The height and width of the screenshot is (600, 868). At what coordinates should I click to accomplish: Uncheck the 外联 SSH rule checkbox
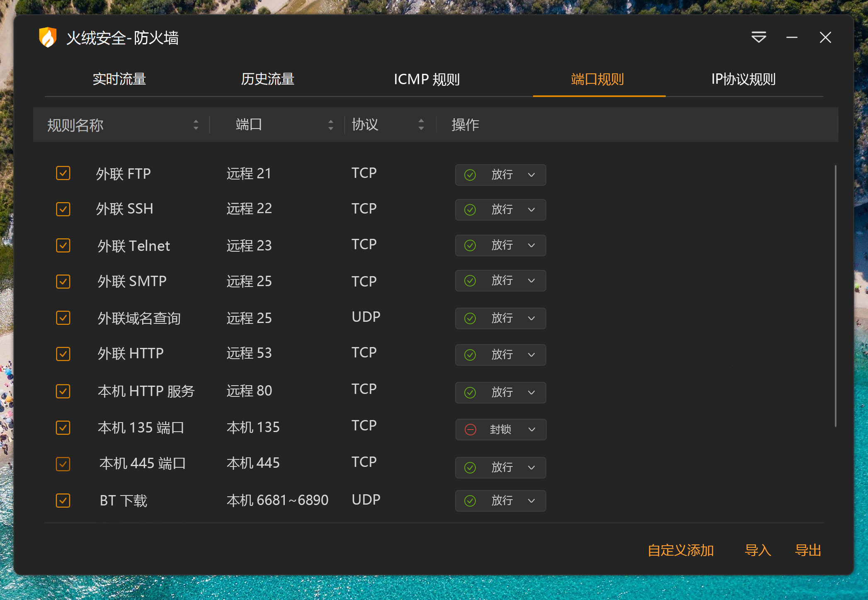(63, 209)
